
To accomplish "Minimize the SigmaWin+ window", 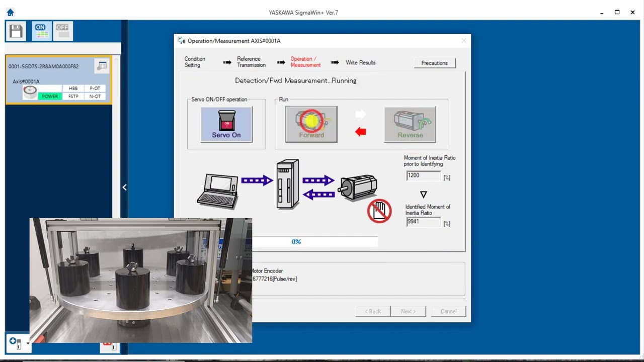I will pyautogui.click(x=602, y=13).
